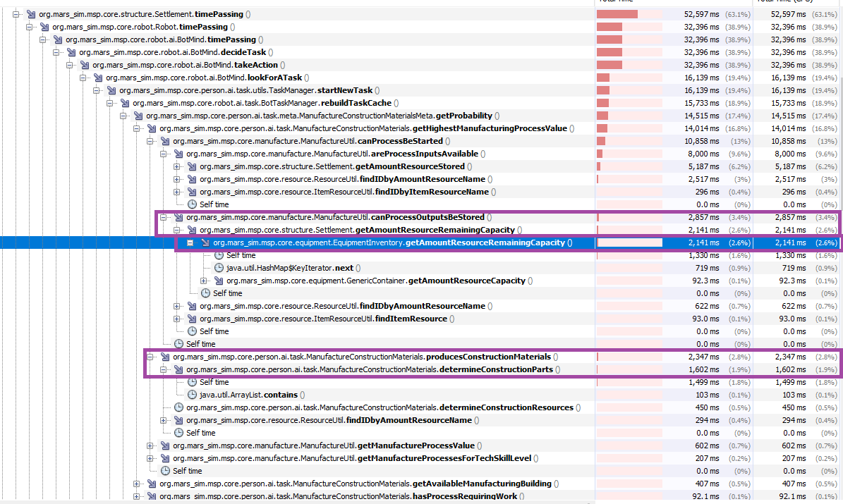Viewport: 843px width, 504px height.
Task: Click clock icon of determineConstructionResources row
Action: (179, 407)
